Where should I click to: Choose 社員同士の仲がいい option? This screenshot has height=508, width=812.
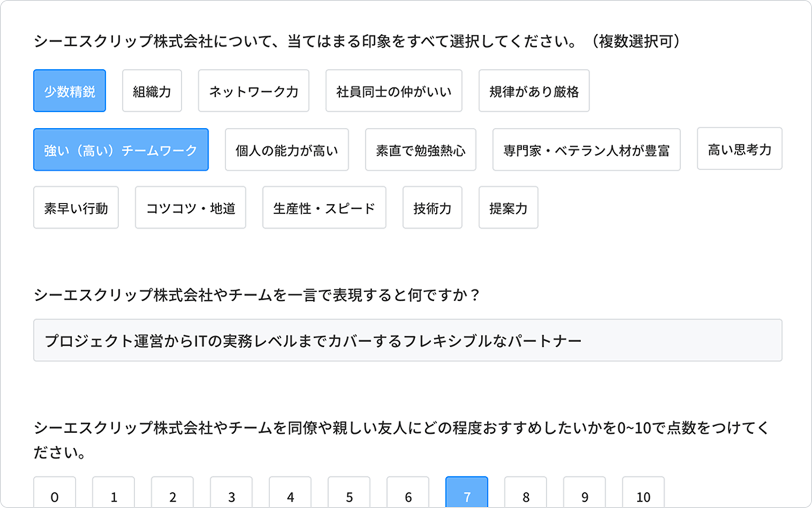394,91
